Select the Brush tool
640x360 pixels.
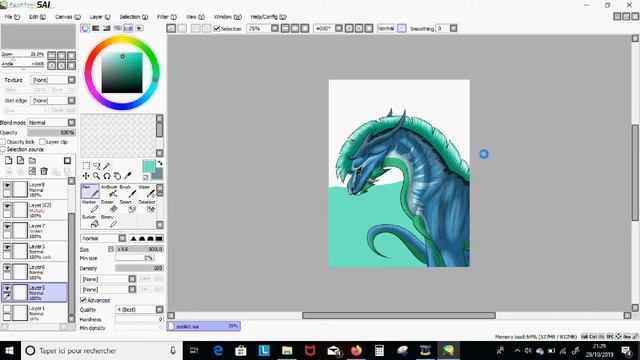coord(128,191)
